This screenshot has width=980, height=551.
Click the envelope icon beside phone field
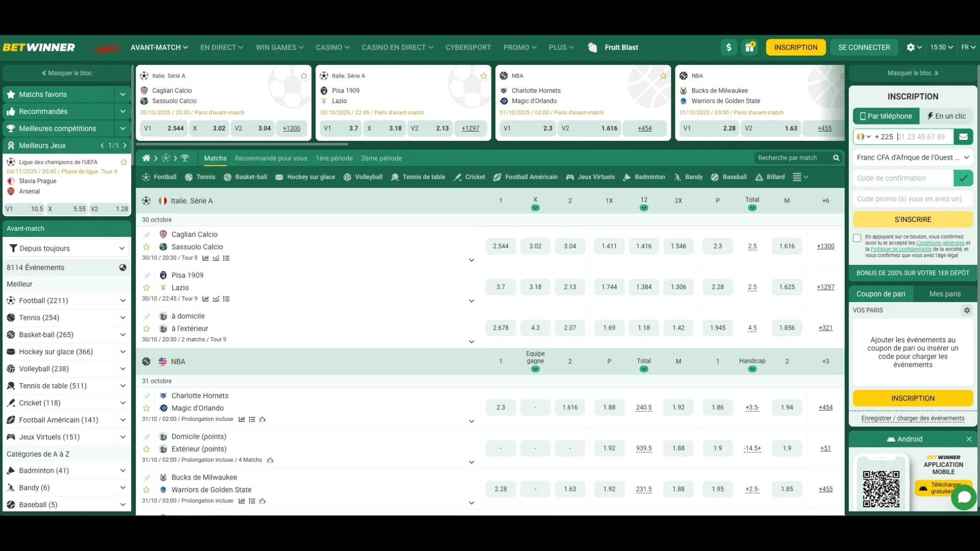tap(963, 137)
